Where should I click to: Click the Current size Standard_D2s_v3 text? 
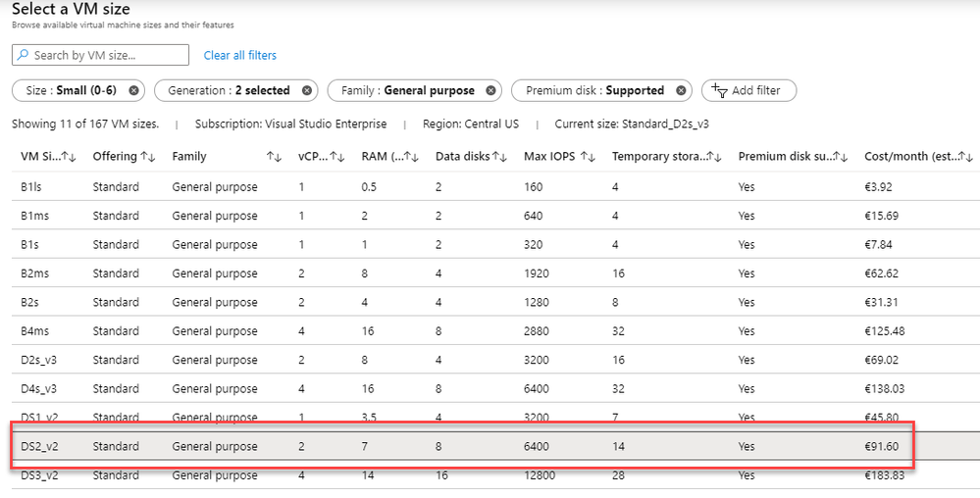632,124
